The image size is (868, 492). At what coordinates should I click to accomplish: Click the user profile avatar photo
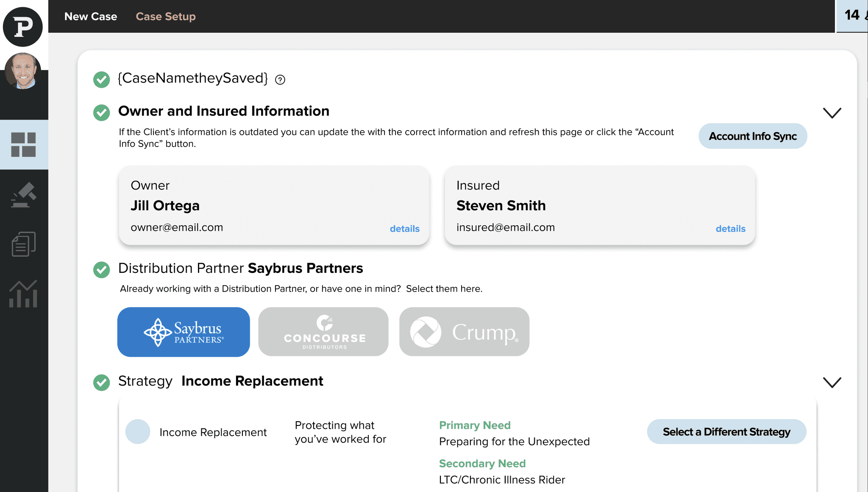pyautogui.click(x=23, y=71)
